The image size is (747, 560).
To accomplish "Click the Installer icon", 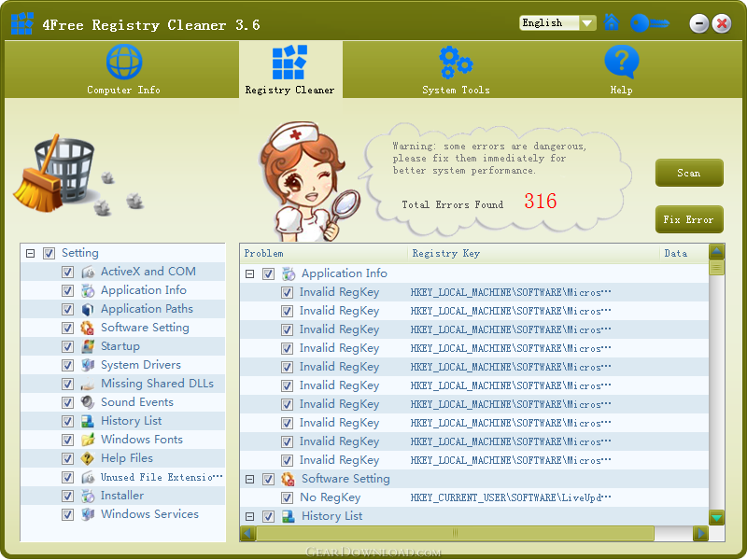I will [88, 497].
